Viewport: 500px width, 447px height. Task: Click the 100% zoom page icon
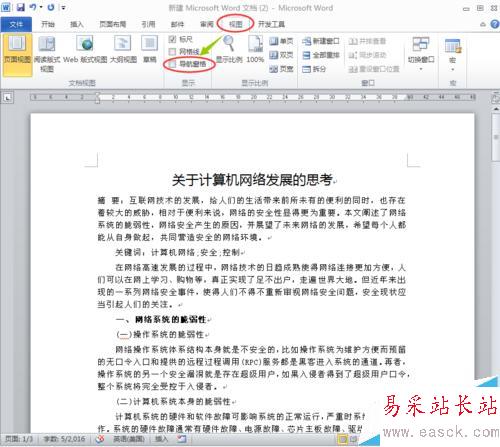[255, 49]
